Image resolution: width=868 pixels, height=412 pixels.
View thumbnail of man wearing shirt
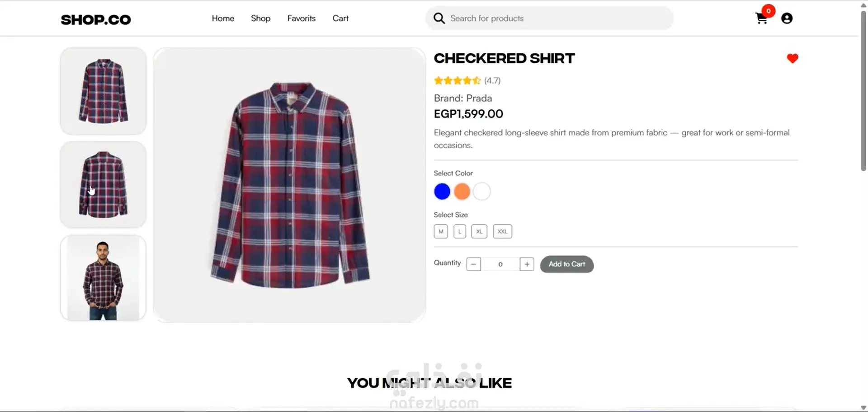tap(103, 278)
